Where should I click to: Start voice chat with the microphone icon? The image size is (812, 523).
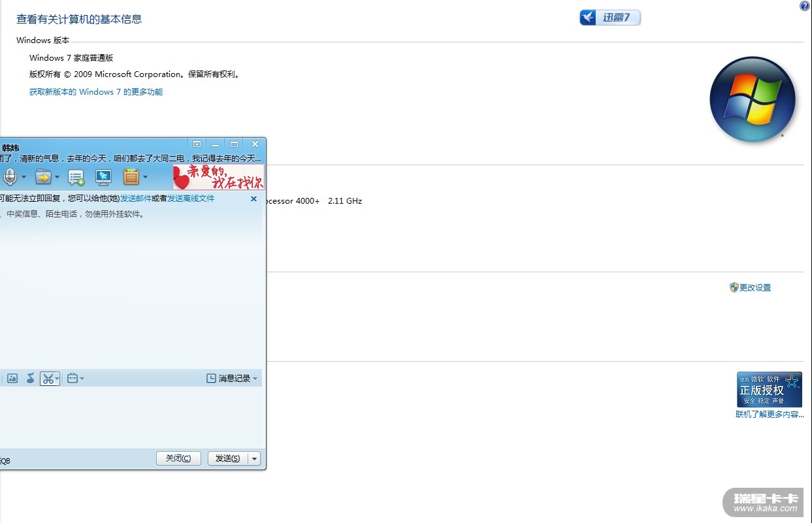[x=9, y=176]
